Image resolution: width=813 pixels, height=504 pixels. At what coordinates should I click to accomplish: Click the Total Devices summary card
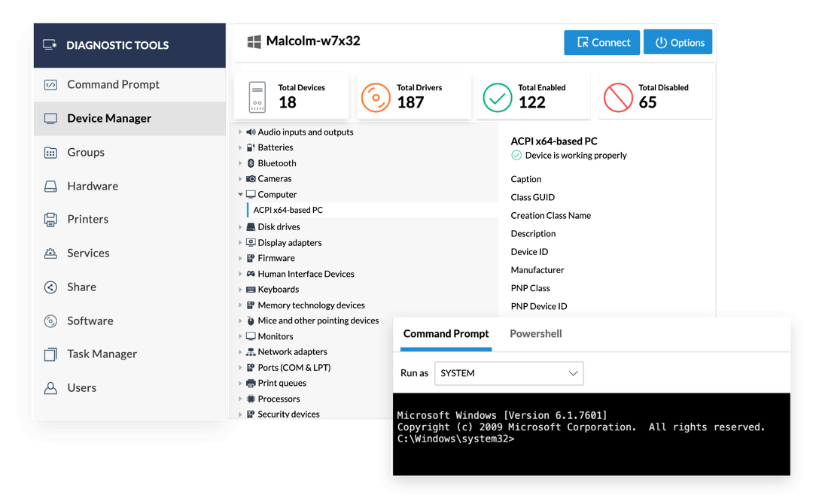[x=291, y=96]
